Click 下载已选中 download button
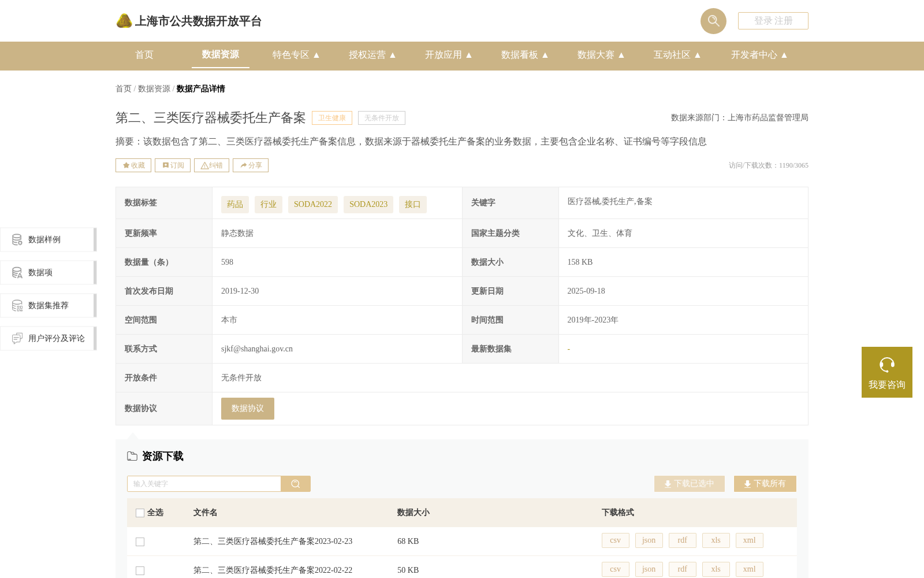This screenshot has height=578, width=924. click(690, 484)
